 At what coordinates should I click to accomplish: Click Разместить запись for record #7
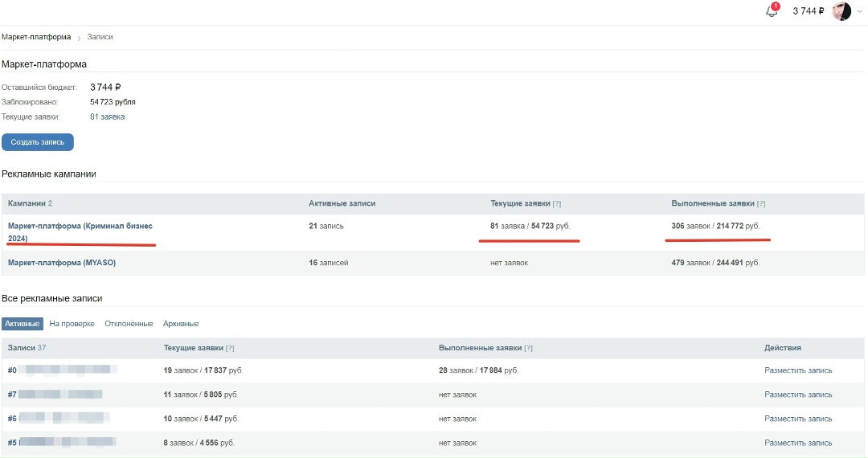pyautogui.click(x=798, y=395)
